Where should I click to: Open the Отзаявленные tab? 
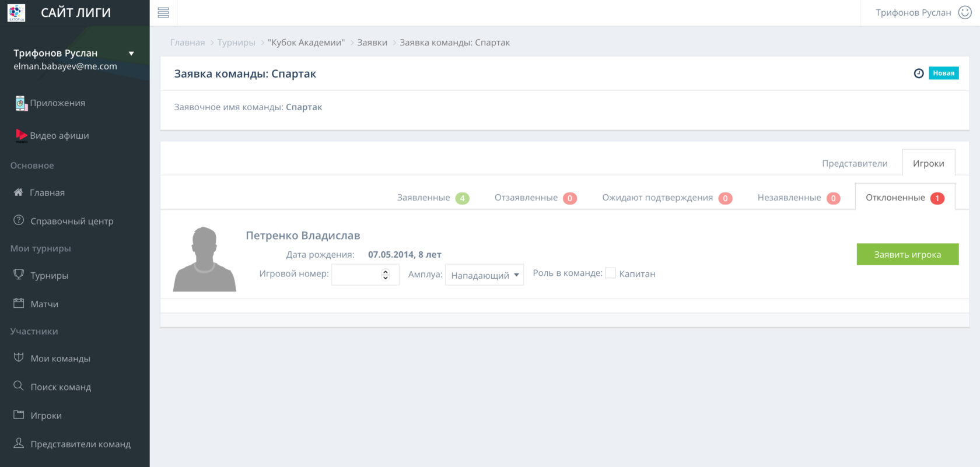click(535, 198)
